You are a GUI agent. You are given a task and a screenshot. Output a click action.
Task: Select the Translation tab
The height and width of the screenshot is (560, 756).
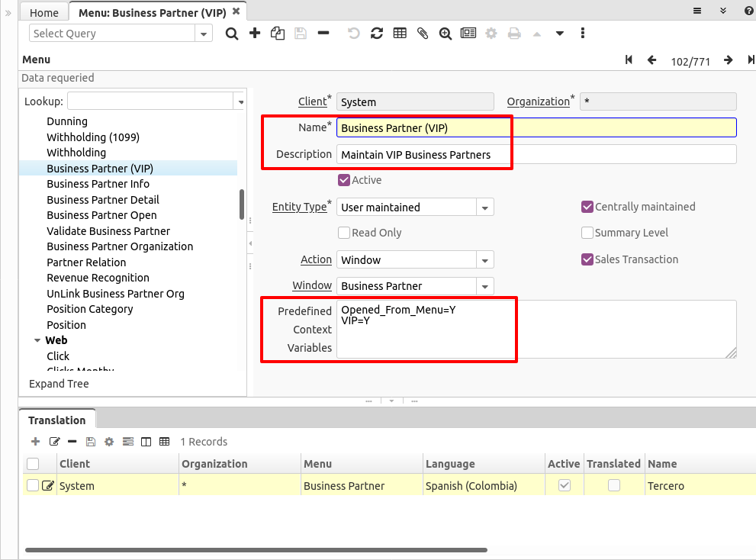(57, 420)
